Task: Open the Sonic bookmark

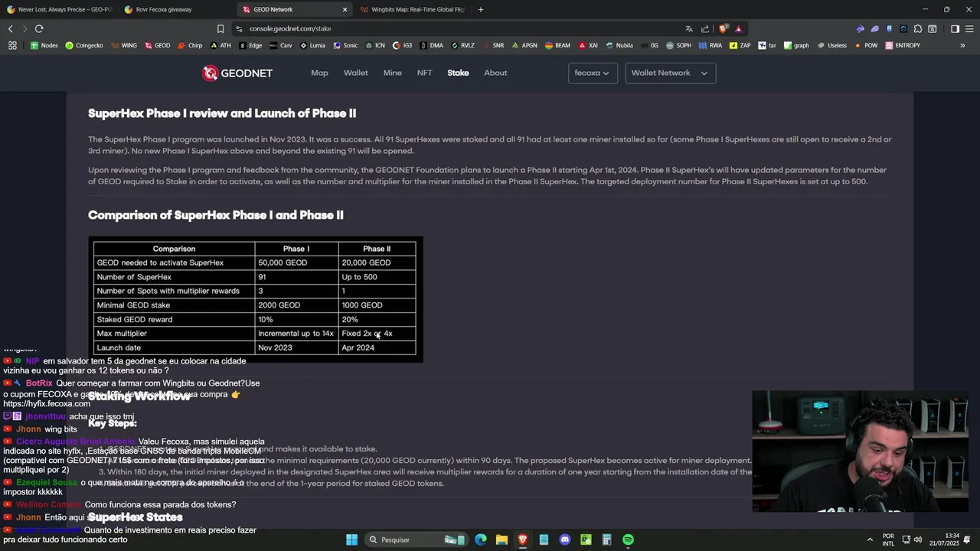Action: (345, 45)
